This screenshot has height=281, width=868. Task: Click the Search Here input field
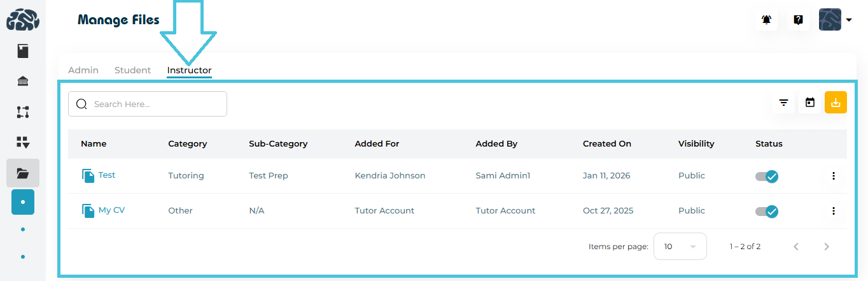tap(156, 104)
